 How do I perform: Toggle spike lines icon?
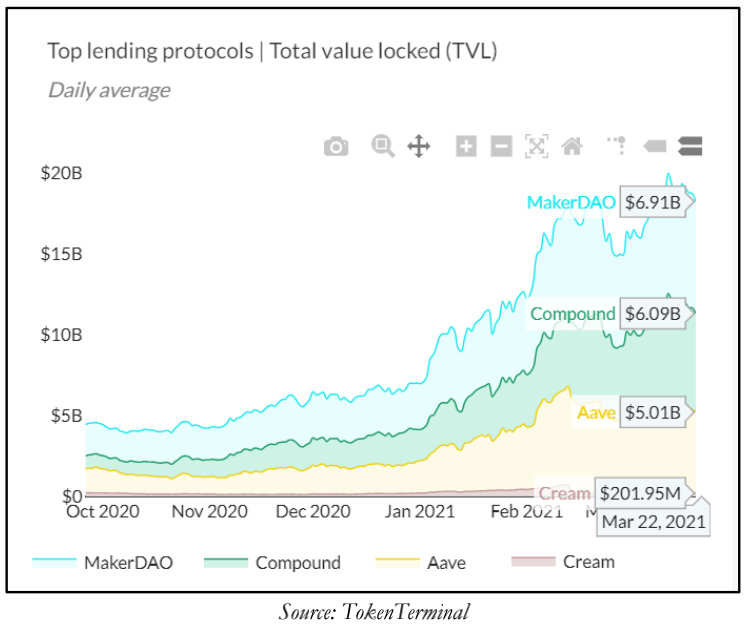point(617,146)
